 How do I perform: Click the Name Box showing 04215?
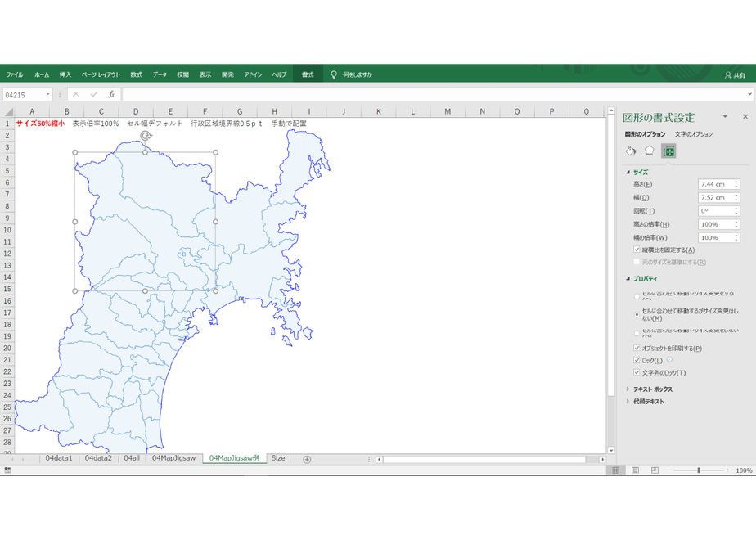[x=24, y=95]
